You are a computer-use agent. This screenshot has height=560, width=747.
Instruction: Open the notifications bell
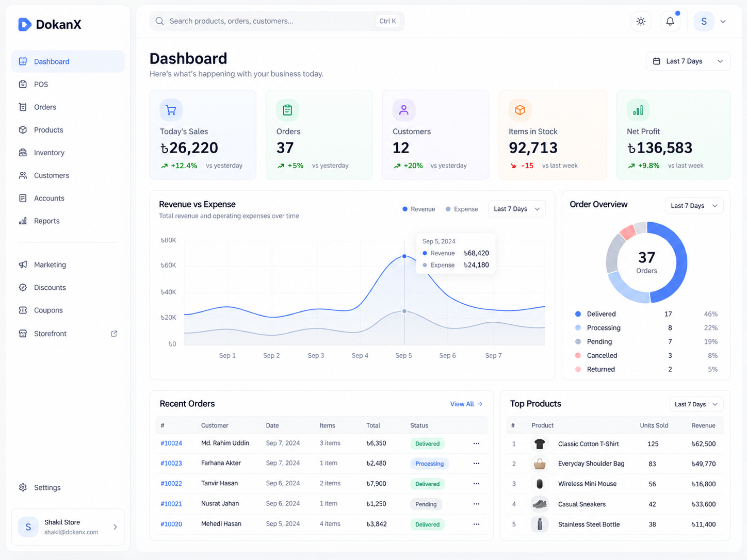[670, 21]
